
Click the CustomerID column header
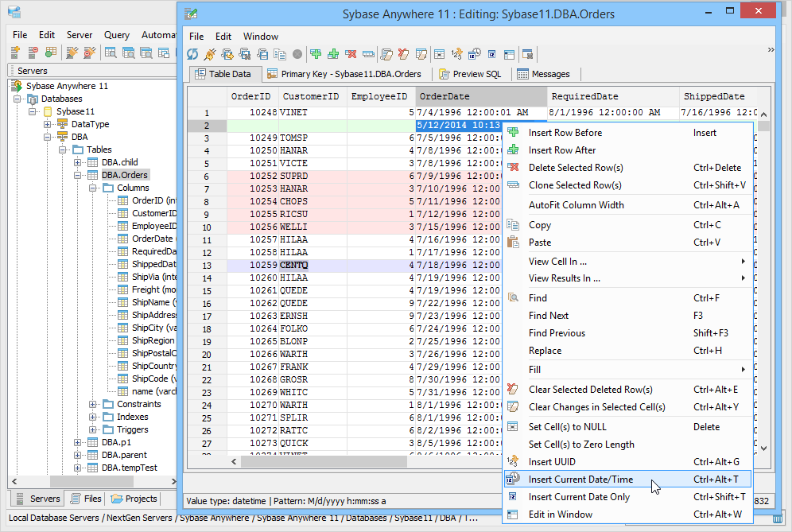(x=313, y=96)
